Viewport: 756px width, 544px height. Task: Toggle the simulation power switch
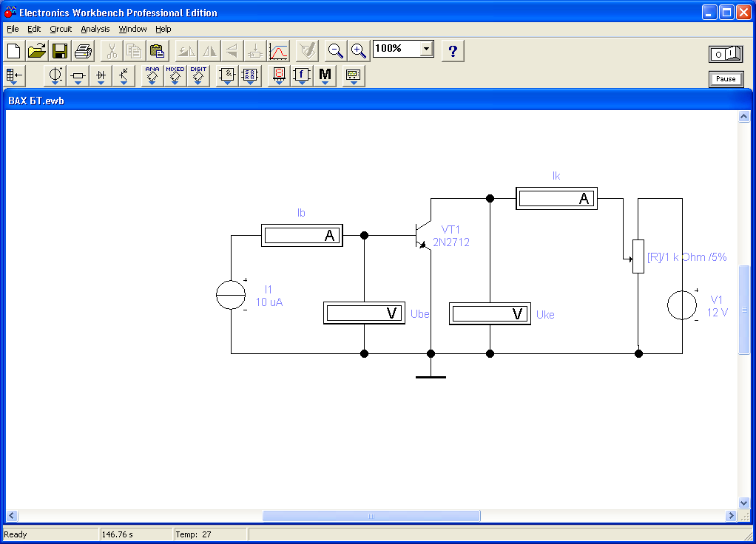(726, 54)
